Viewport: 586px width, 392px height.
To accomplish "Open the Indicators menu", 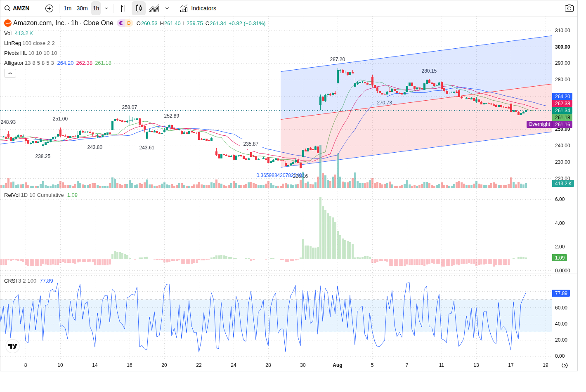I will 198,8.
